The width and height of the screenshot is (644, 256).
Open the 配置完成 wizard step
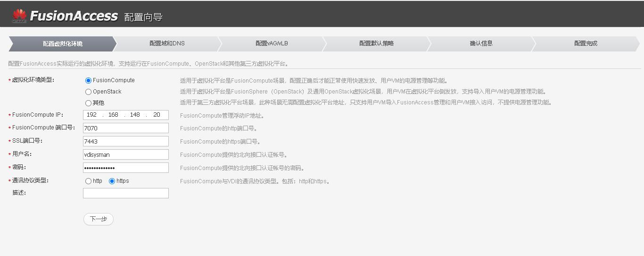(x=586, y=43)
